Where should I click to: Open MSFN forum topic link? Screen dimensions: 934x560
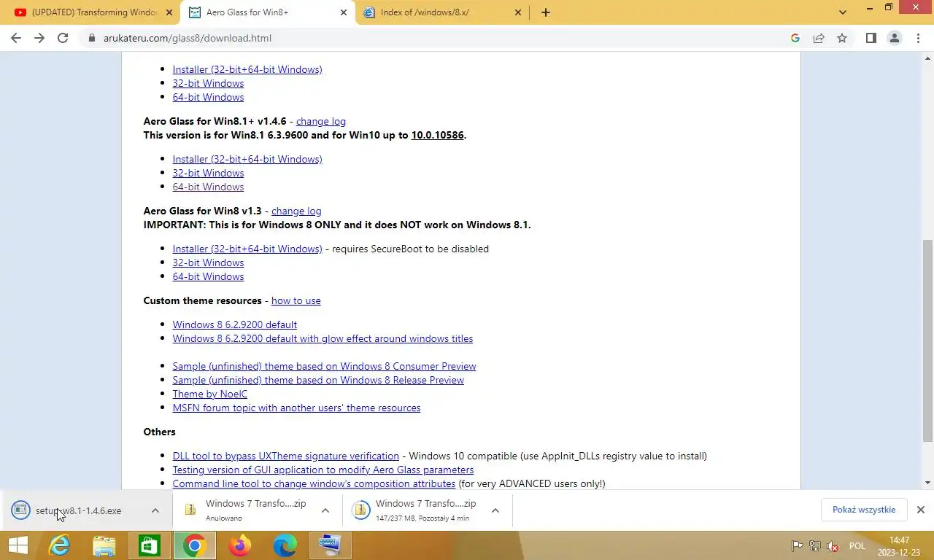click(x=296, y=408)
